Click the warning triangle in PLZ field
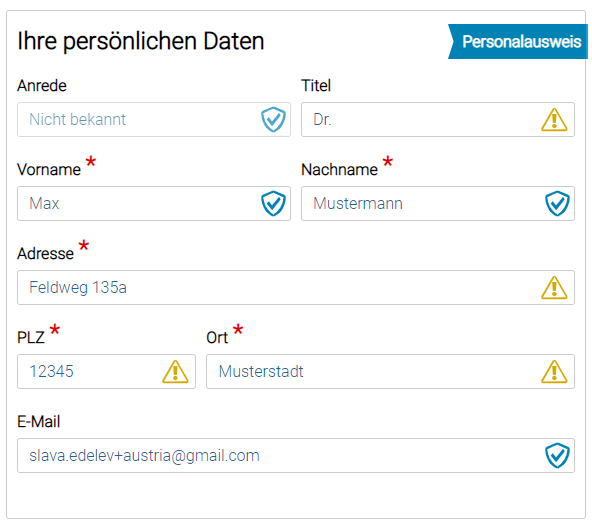The width and height of the screenshot is (592, 522). 175,371
